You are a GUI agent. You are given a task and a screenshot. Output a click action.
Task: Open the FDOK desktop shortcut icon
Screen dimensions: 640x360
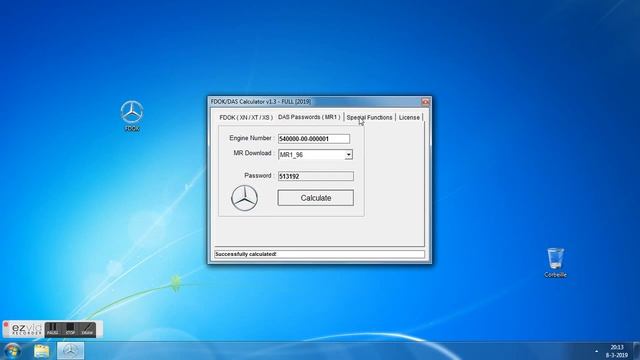132,116
